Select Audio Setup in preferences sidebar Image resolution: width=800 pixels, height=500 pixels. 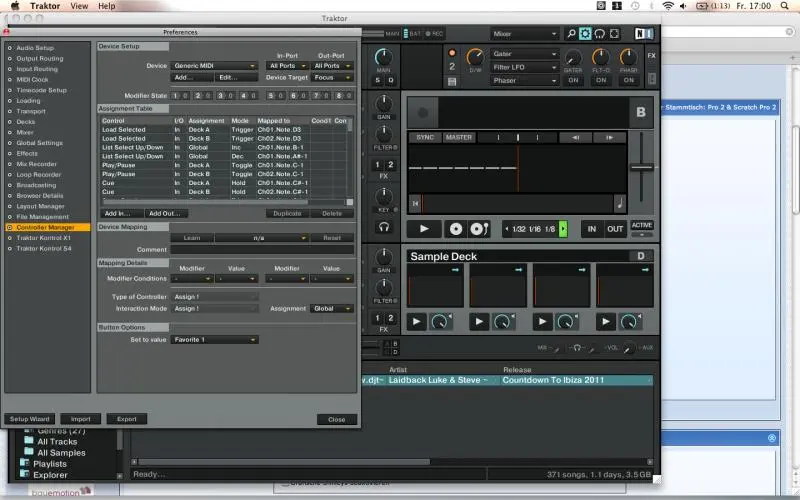click(x=35, y=47)
